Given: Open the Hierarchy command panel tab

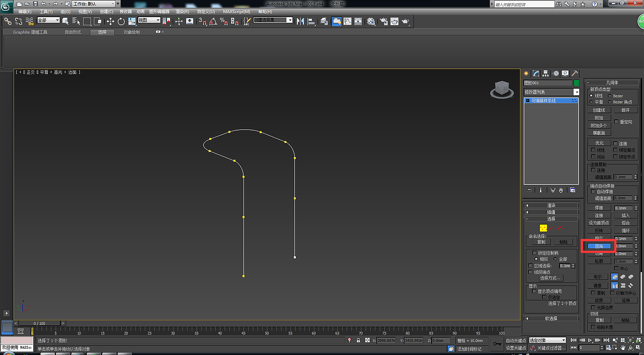Looking at the screenshot, I should pyautogui.click(x=546, y=73).
